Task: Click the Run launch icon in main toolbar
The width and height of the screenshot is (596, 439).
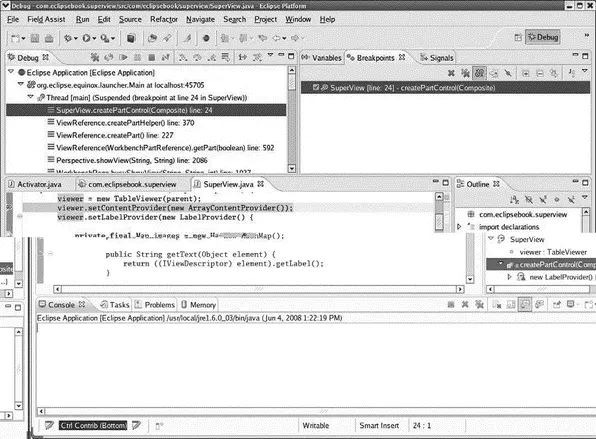Action: [x=86, y=38]
